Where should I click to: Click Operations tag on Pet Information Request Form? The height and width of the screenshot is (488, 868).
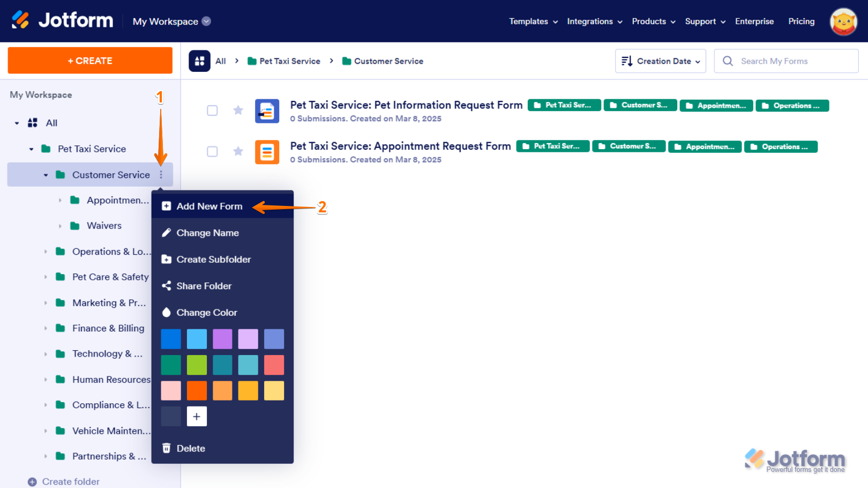click(x=792, y=106)
